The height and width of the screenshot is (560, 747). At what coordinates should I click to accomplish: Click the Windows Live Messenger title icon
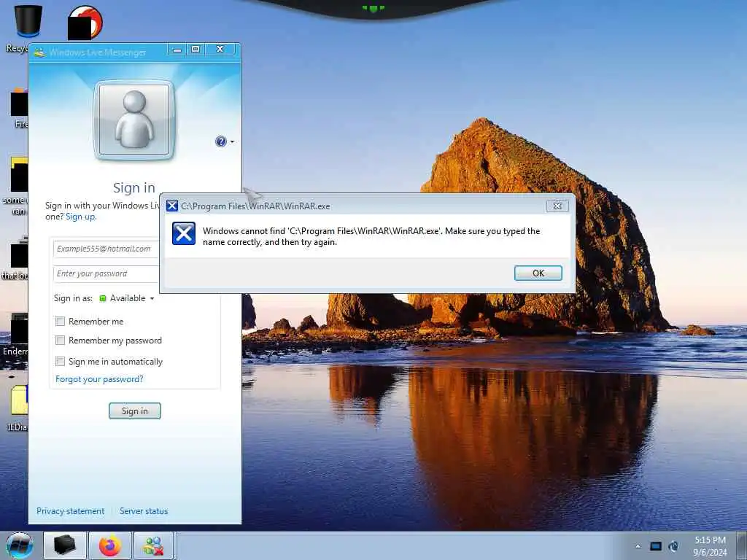tap(40, 52)
